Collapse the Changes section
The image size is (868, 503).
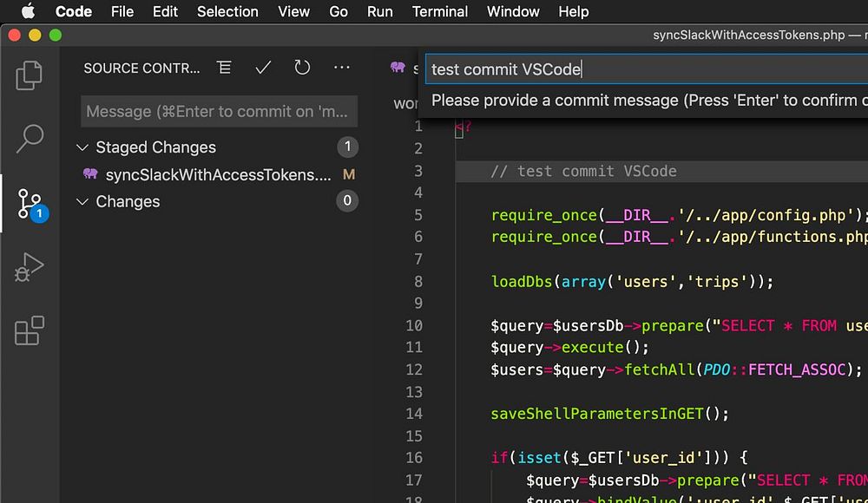click(83, 202)
